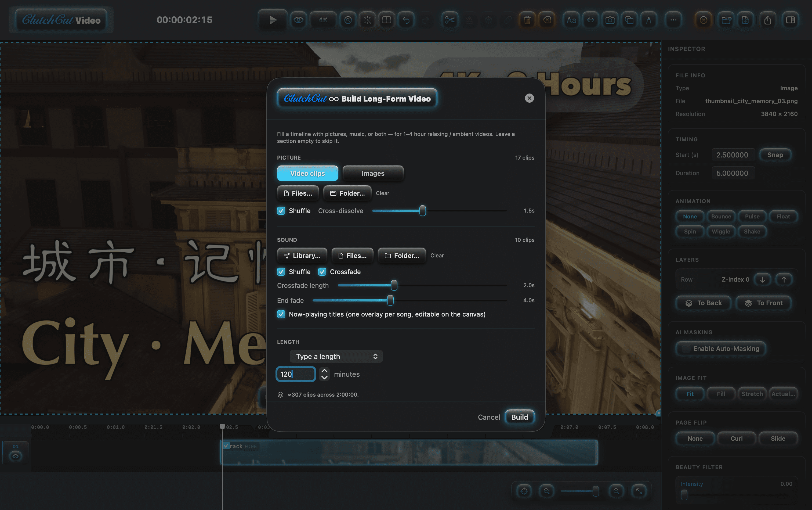The image size is (812, 510).
Task: Click the minutes stepper down arrow
Action: click(324, 378)
